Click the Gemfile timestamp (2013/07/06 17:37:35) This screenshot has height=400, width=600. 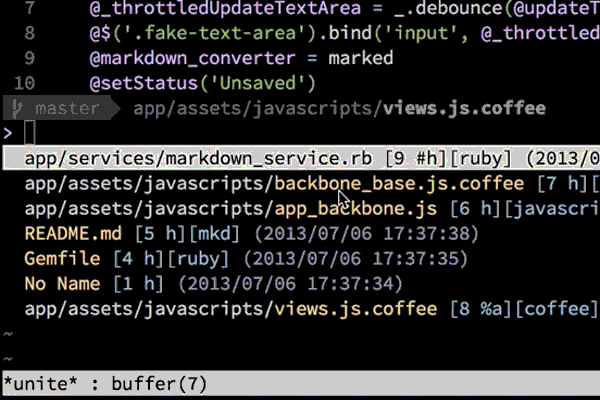pyautogui.click(x=355, y=258)
